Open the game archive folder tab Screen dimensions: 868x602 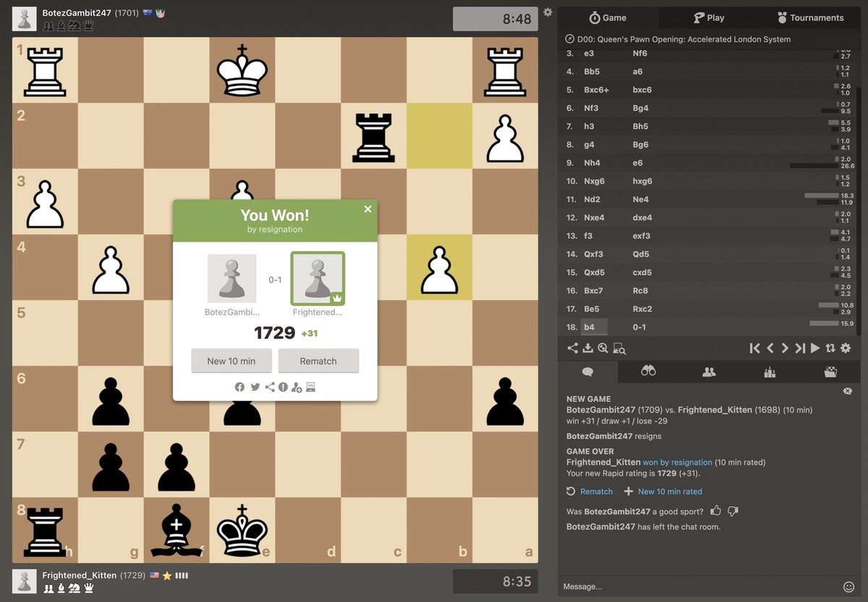(830, 372)
